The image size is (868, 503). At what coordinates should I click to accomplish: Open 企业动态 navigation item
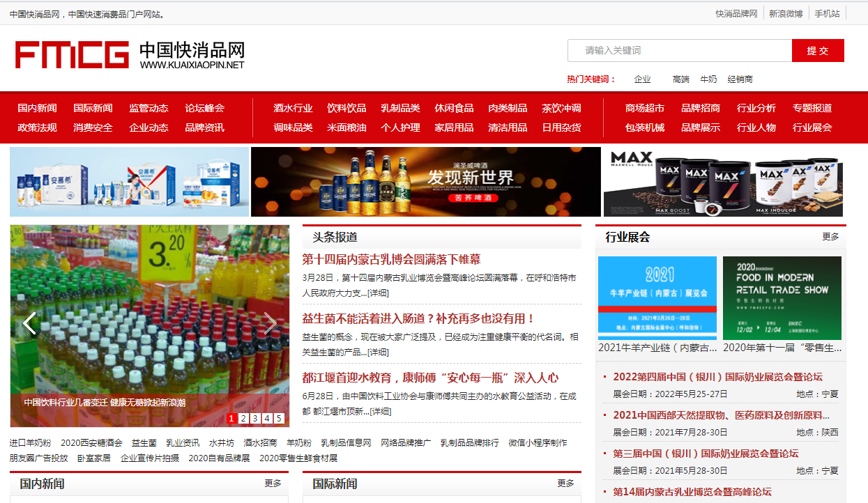[149, 127]
